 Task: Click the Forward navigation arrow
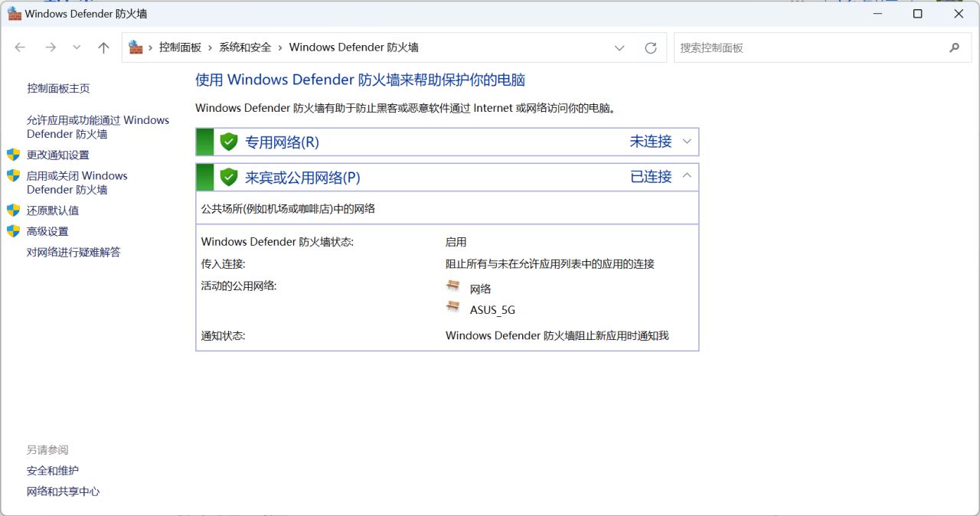click(x=51, y=47)
